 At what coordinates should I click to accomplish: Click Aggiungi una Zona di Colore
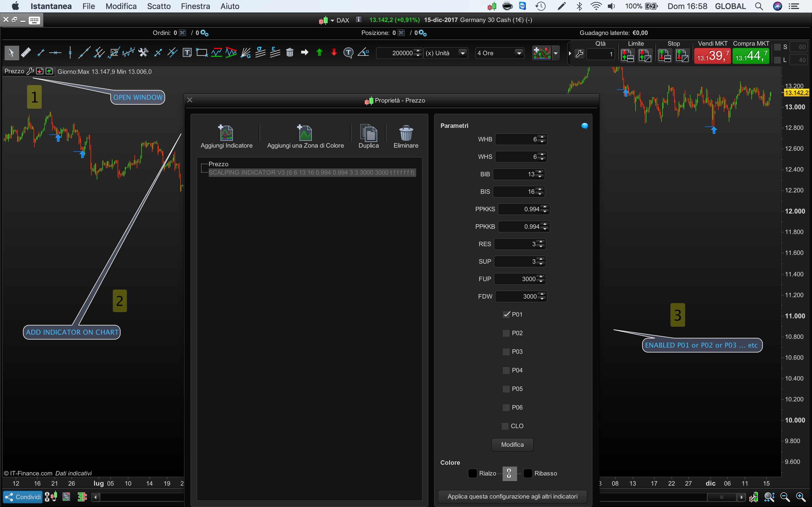[305, 133]
